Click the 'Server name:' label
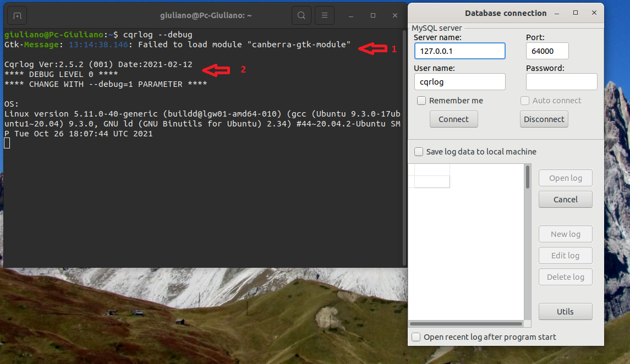Image resolution: width=630 pixels, height=364 pixels. click(437, 37)
